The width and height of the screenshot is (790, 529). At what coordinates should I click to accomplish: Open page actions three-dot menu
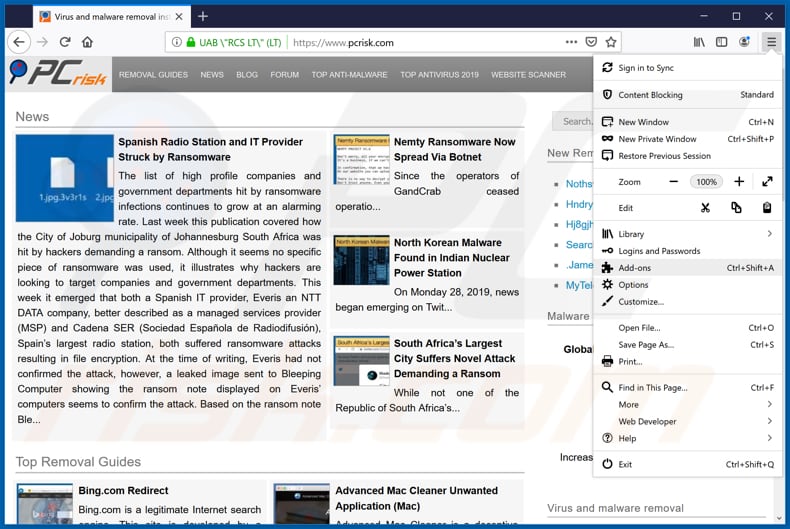[571, 42]
